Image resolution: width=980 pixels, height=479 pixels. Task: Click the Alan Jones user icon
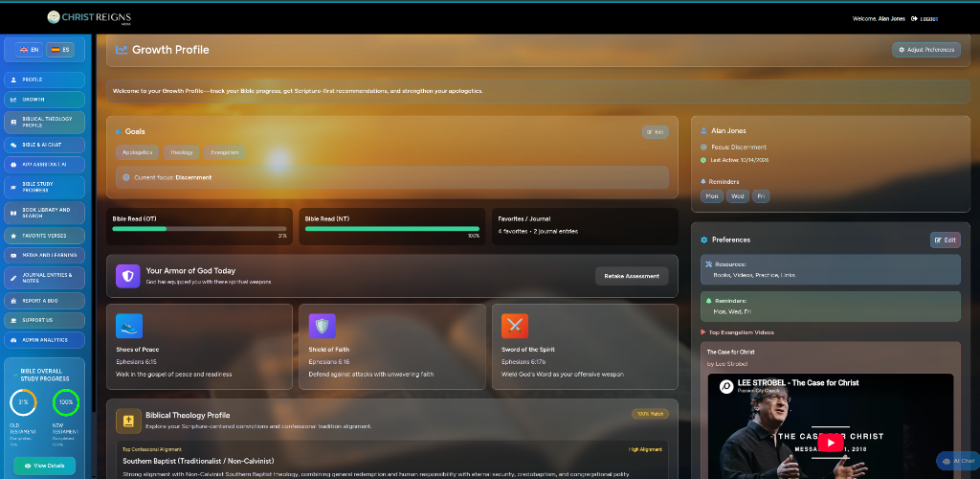(x=703, y=130)
